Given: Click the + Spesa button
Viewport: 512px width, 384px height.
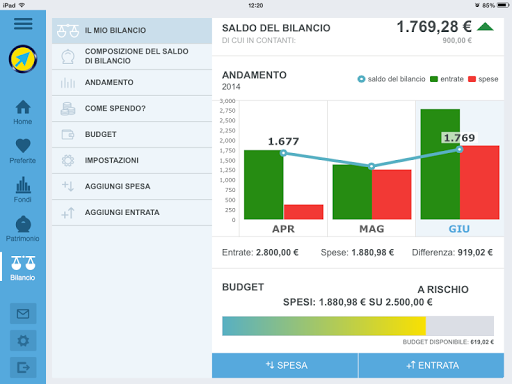Looking at the screenshot, I should (x=285, y=365).
